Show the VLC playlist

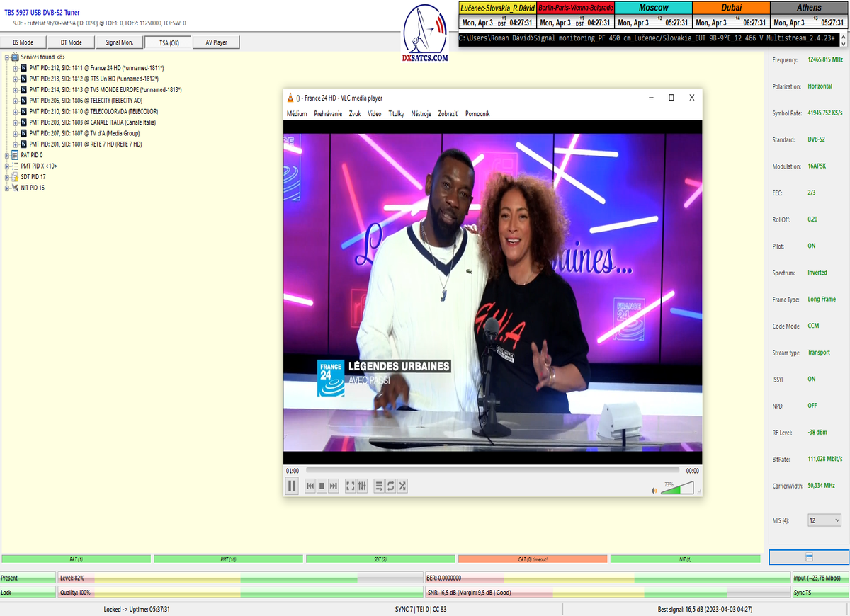[379, 486]
